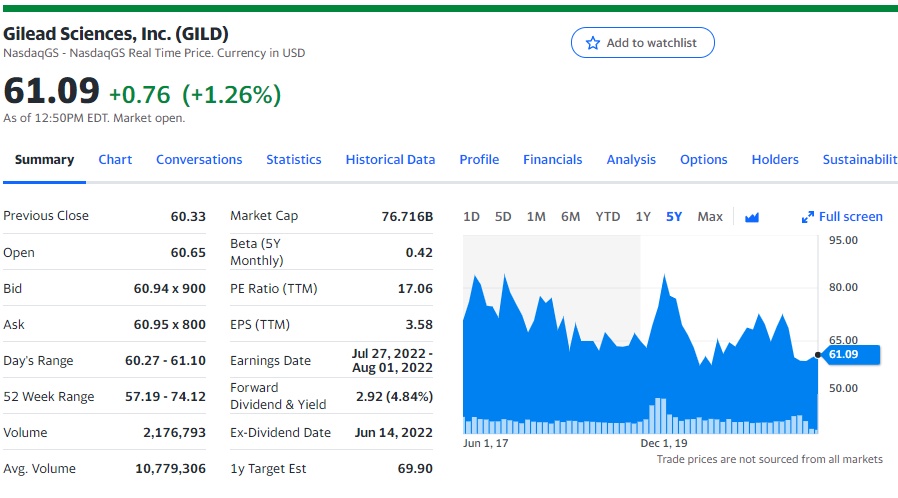
Task: Click Beta (5Y Monthly) value 0.42
Action: pos(419,252)
